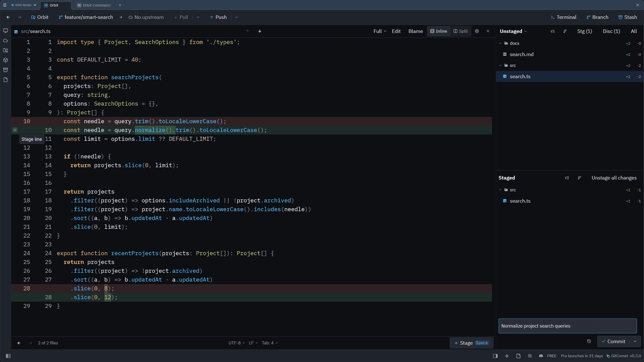Select search.ts in Staged list
The image size is (644, 362).
pyautogui.click(x=570, y=201)
